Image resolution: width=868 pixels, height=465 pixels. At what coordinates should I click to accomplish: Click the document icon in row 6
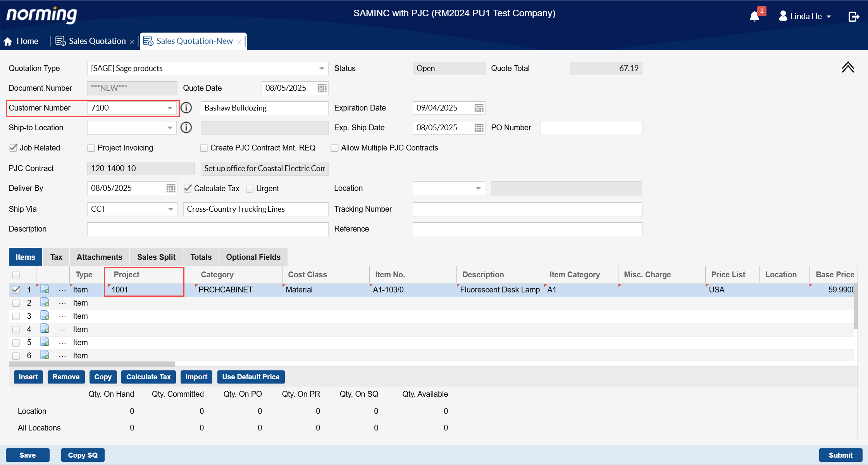pyautogui.click(x=45, y=355)
